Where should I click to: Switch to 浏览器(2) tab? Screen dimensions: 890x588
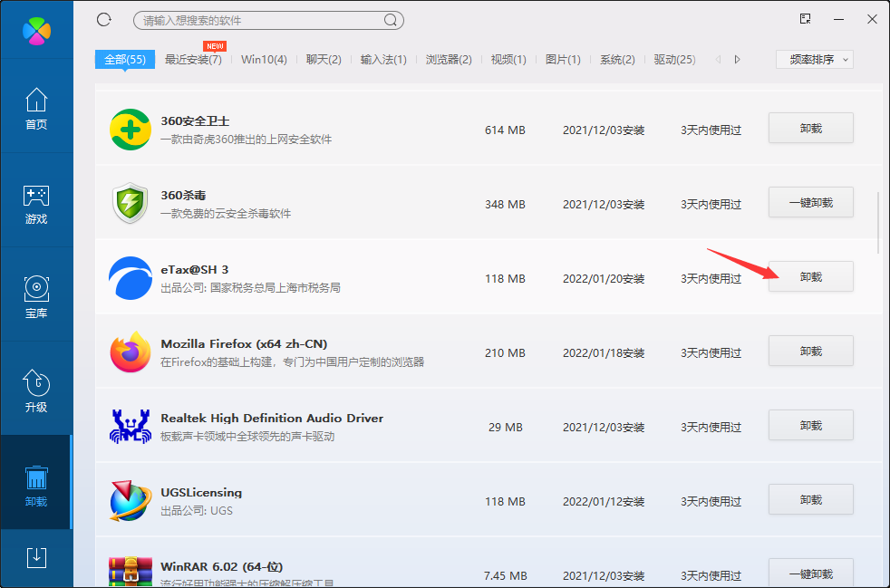click(x=449, y=60)
